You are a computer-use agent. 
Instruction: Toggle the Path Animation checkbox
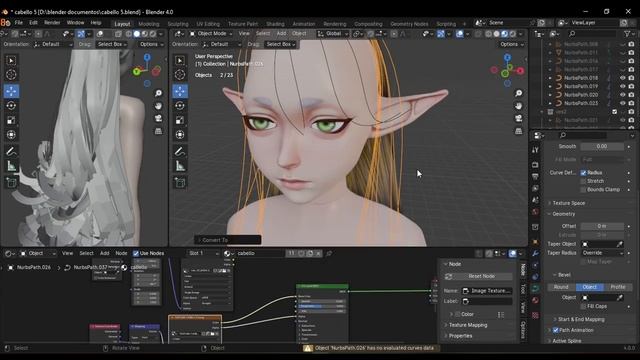[x=556, y=330]
